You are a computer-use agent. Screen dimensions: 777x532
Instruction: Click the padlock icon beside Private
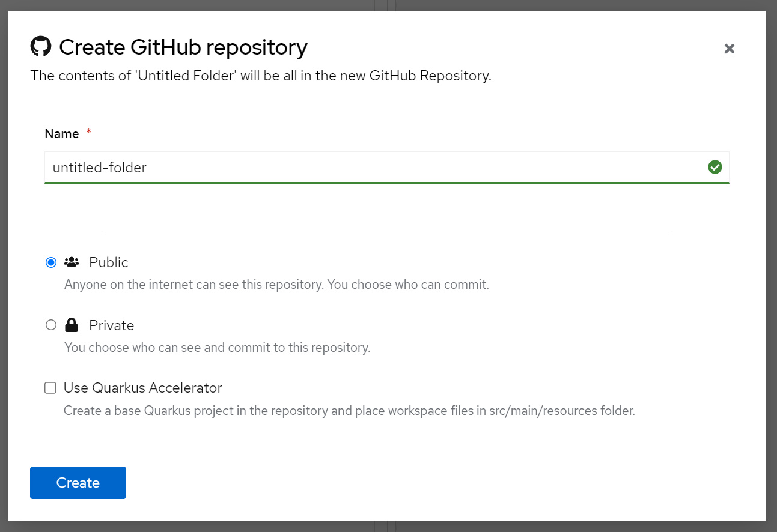coord(71,324)
